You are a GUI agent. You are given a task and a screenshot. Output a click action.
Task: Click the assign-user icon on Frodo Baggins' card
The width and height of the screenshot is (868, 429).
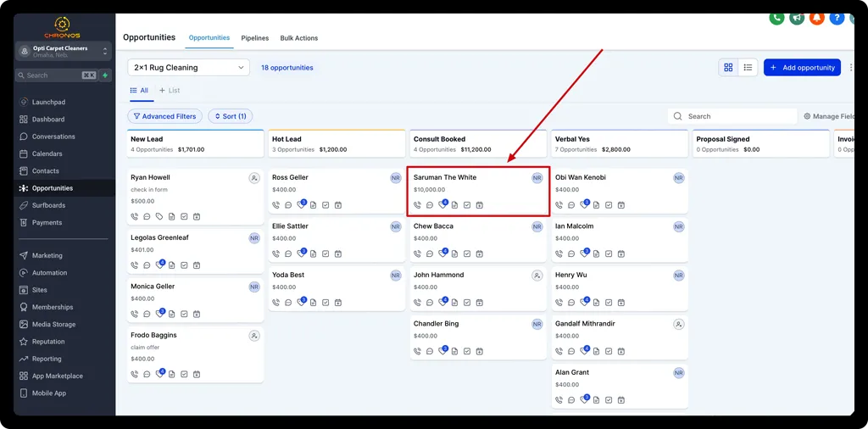tap(254, 336)
